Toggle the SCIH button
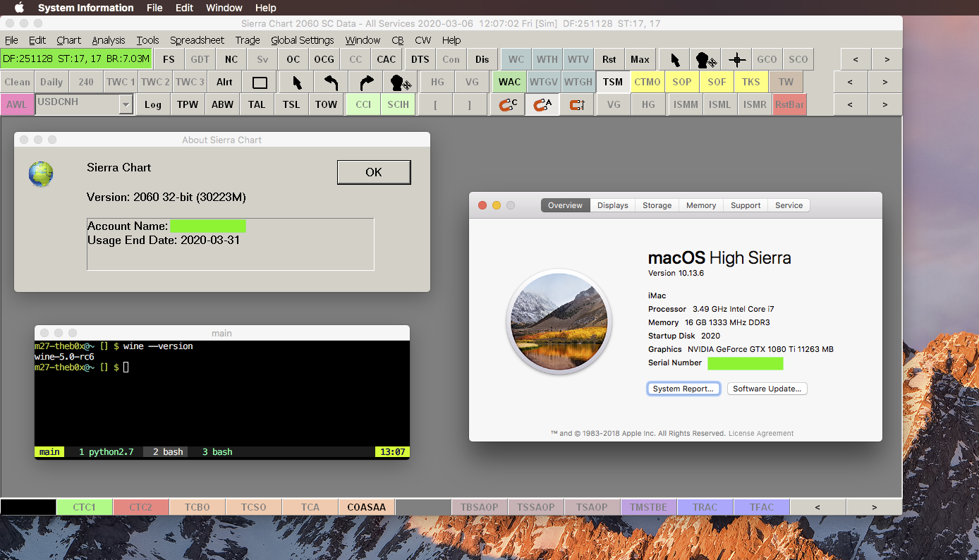979x560 pixels. [398, 105]
